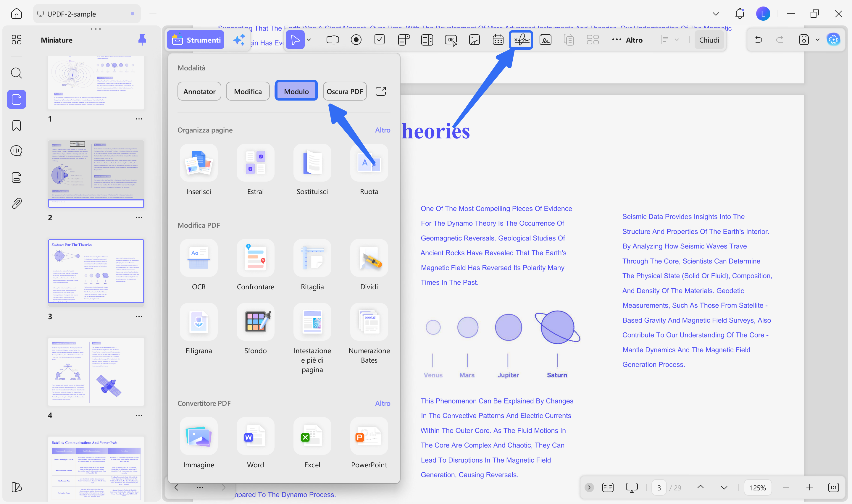
Task: Open the Altro more tools menu in toolbar
Action: [627, 40]
